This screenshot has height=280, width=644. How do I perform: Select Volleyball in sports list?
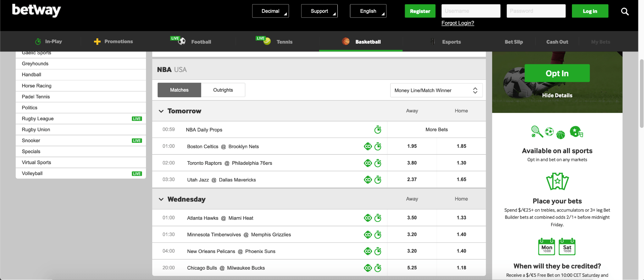pos(81,173)
